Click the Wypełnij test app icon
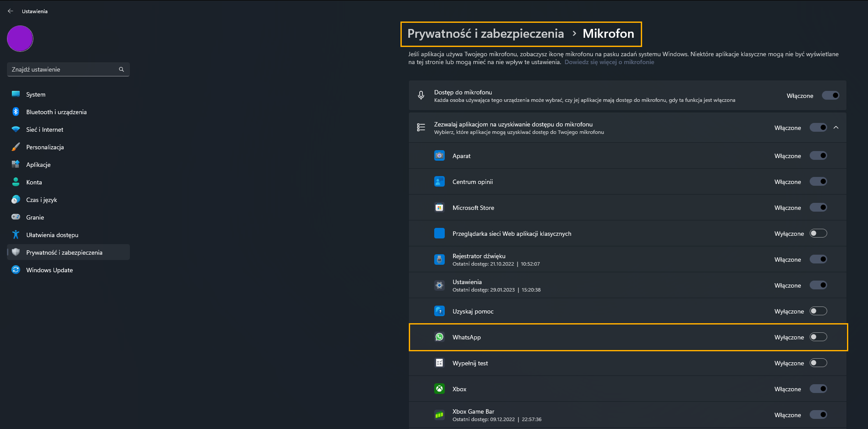868x429 pixels. tap(439, 363)
